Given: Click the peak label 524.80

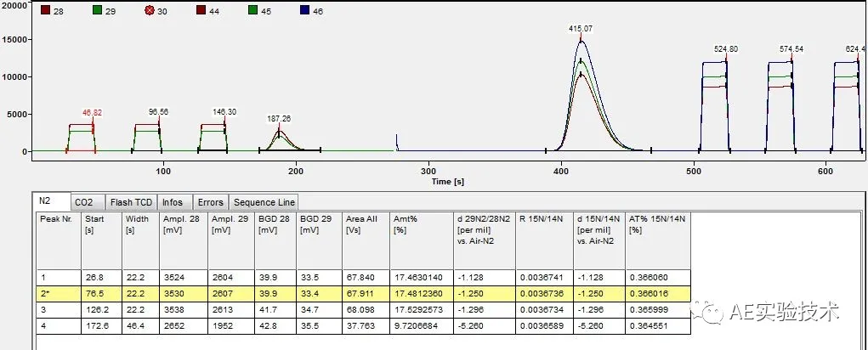Looking at the screenshot, I should [x=726, y=49].
